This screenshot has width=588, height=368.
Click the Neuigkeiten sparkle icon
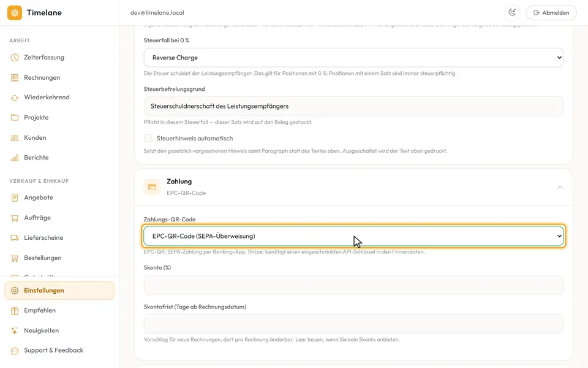click(15, 331)
